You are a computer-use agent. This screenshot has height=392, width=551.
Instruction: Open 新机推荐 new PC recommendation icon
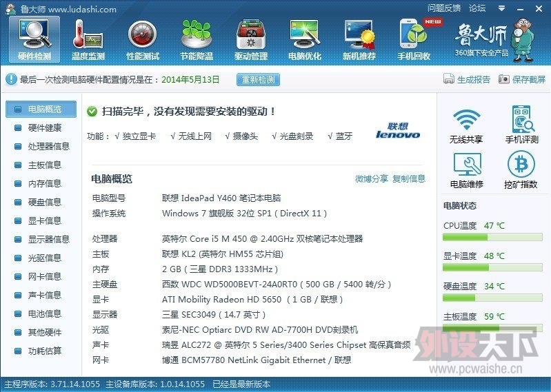click(359, 39)
